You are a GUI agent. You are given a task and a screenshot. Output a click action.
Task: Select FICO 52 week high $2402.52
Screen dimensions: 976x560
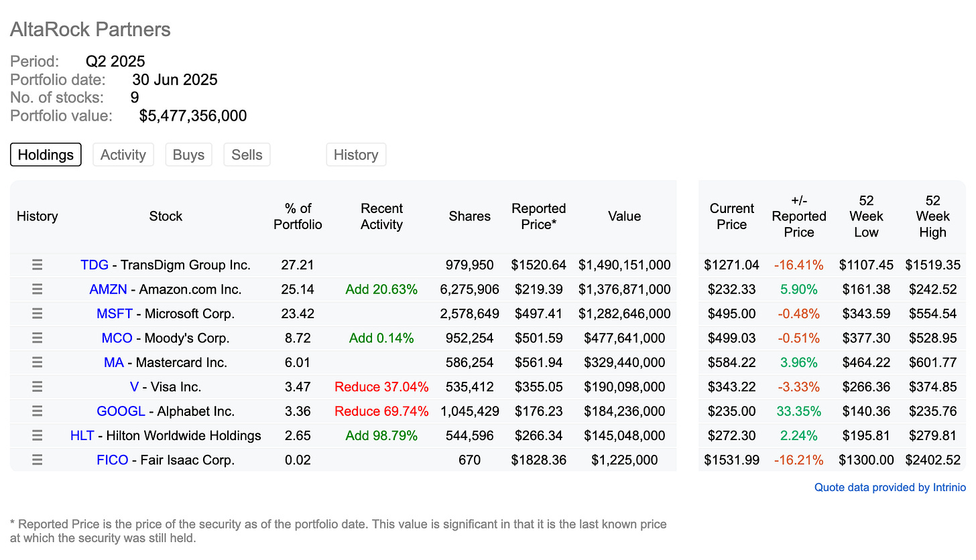932,460
